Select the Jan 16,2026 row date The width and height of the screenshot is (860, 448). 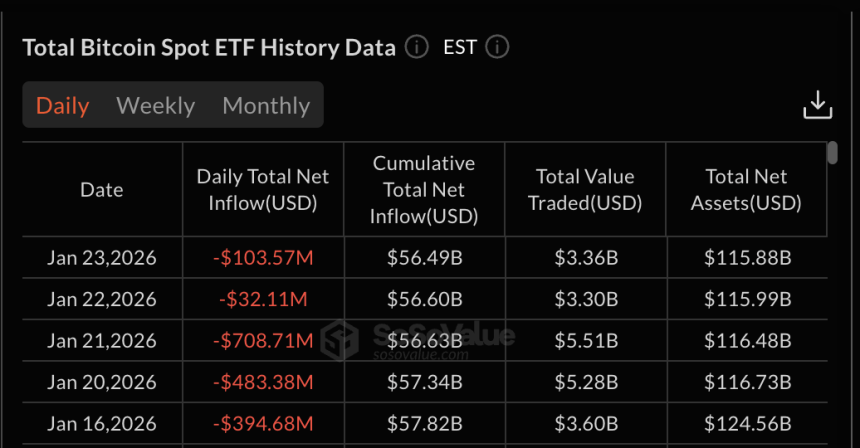pyautogui.click(x=102, y=424)
